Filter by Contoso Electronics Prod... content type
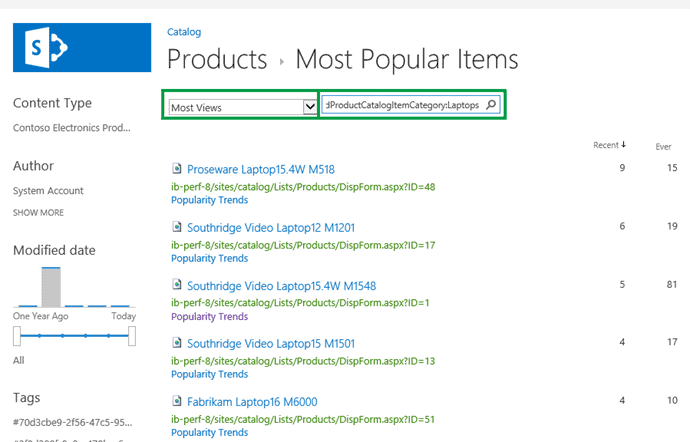 point(72,128)
